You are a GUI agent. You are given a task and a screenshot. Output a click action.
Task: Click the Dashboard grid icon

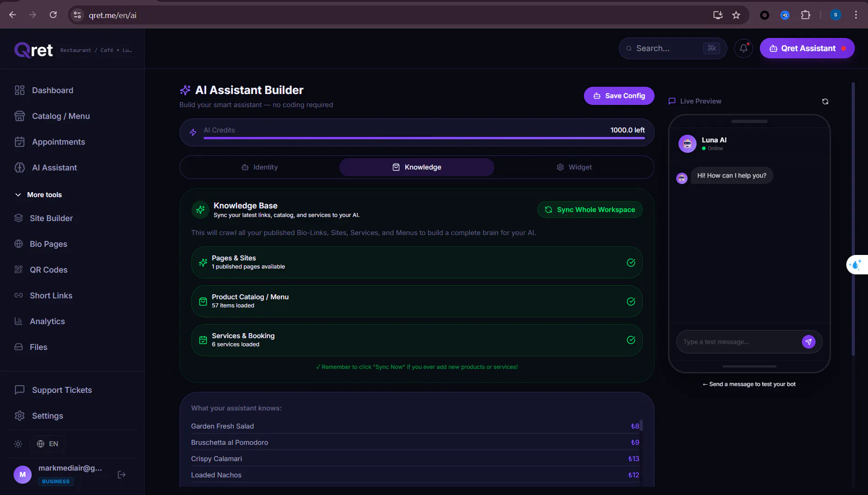(19, 90)
